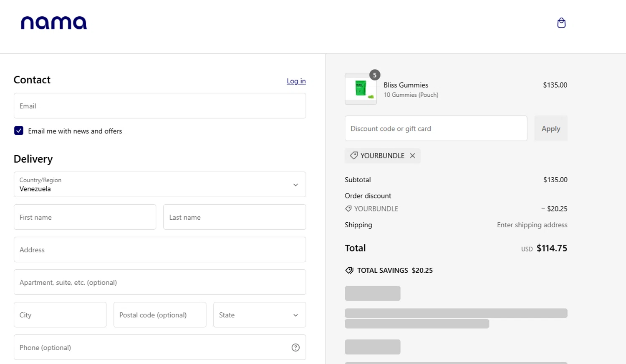Click the phone field help question icon

pos(295,347)
